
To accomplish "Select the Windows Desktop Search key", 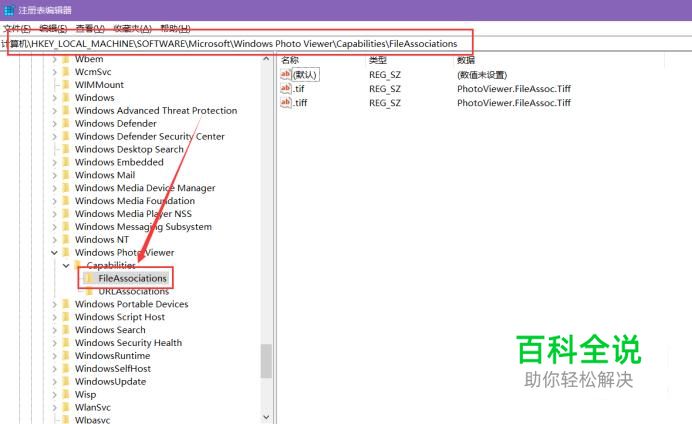I will coord(129,149).
